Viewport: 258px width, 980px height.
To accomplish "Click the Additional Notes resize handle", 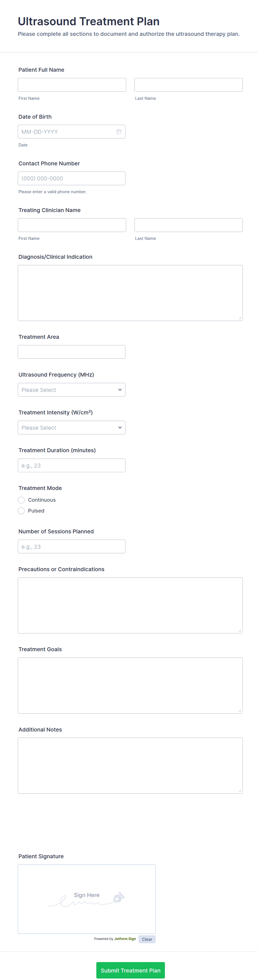I will tap(240, 790).
